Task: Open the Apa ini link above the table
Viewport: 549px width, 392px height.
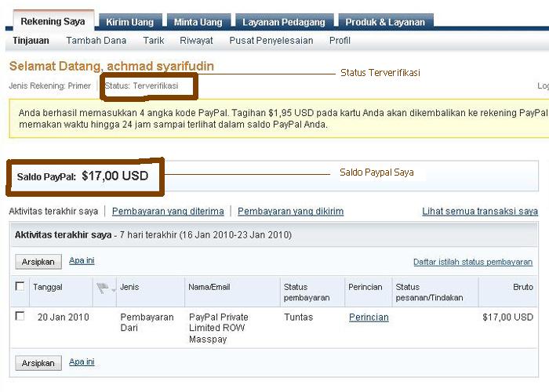Action: (82, 261)
